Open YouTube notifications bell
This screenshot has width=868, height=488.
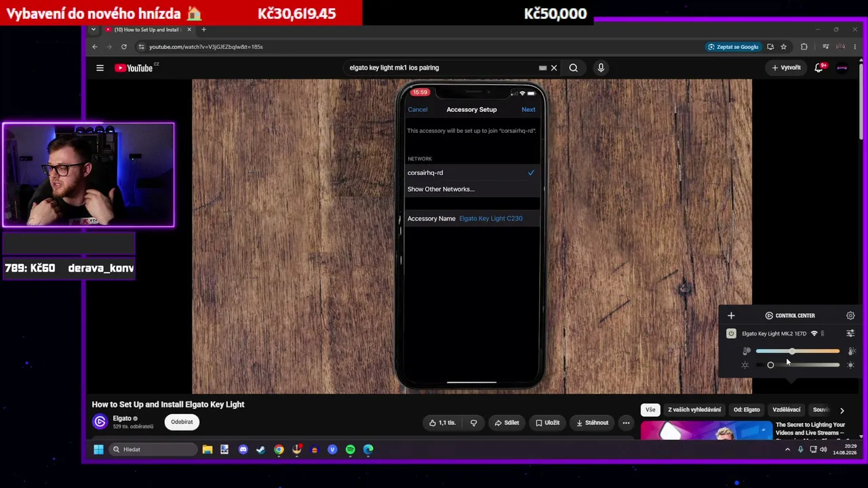pos(819,68)
